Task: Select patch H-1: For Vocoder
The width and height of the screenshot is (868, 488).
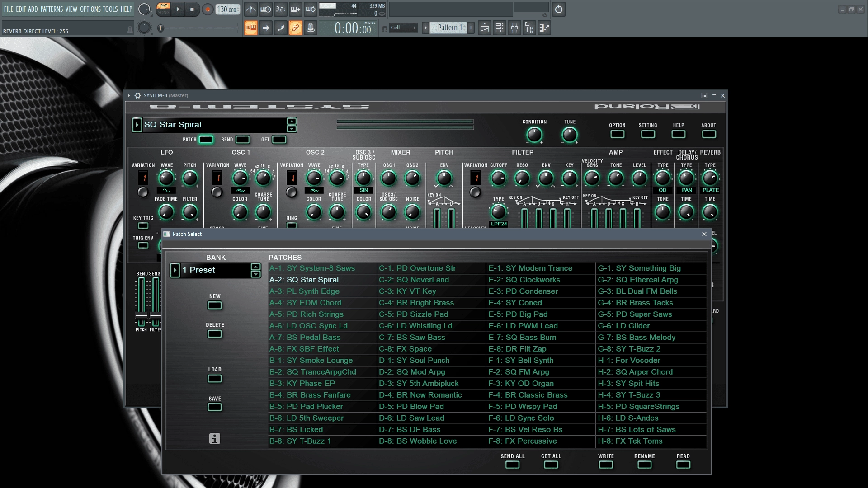Action: [651, 361]
